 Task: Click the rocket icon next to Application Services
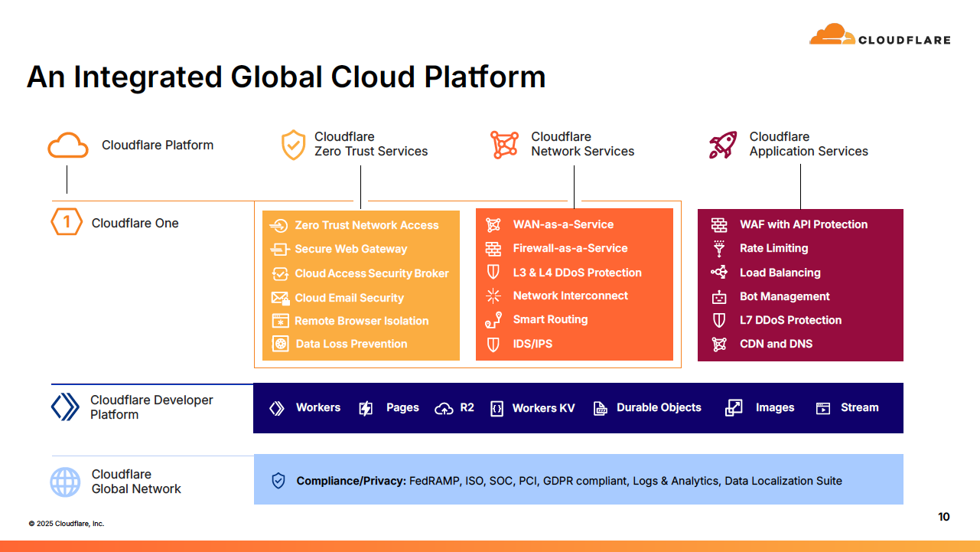pyautogui.click(x=721, y=144)
